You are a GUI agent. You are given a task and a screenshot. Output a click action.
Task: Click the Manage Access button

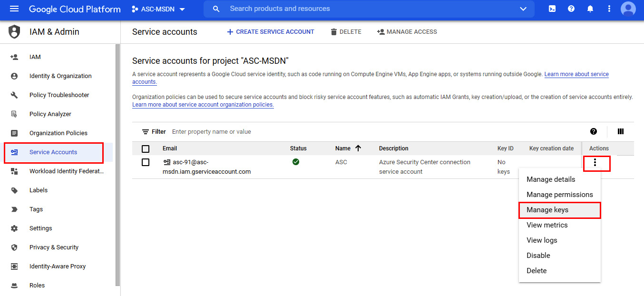tap(407, 32)
